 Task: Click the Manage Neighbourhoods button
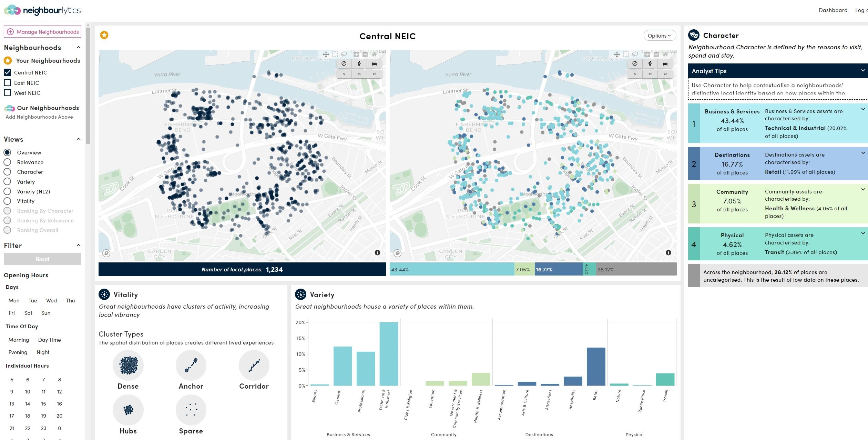(x=43, y=32)
